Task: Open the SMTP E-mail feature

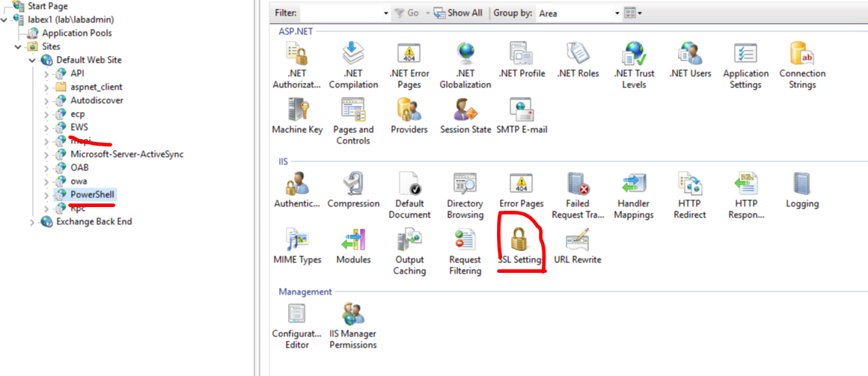Action: click(x=522, y=117)
